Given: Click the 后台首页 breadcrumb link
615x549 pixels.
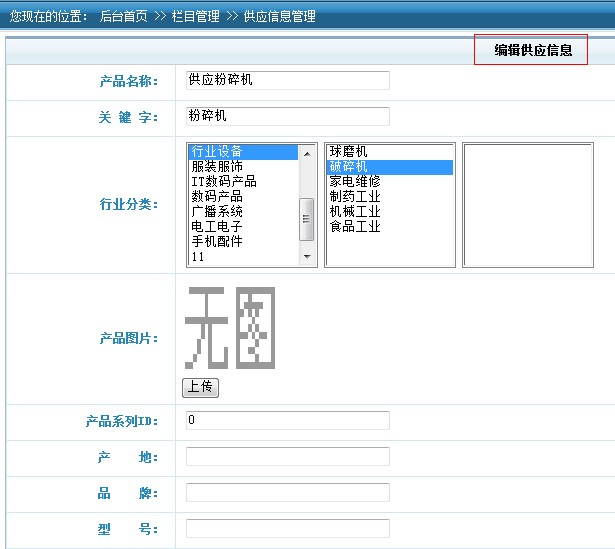Looking at the screenshot, I should [x=124, y=16].
